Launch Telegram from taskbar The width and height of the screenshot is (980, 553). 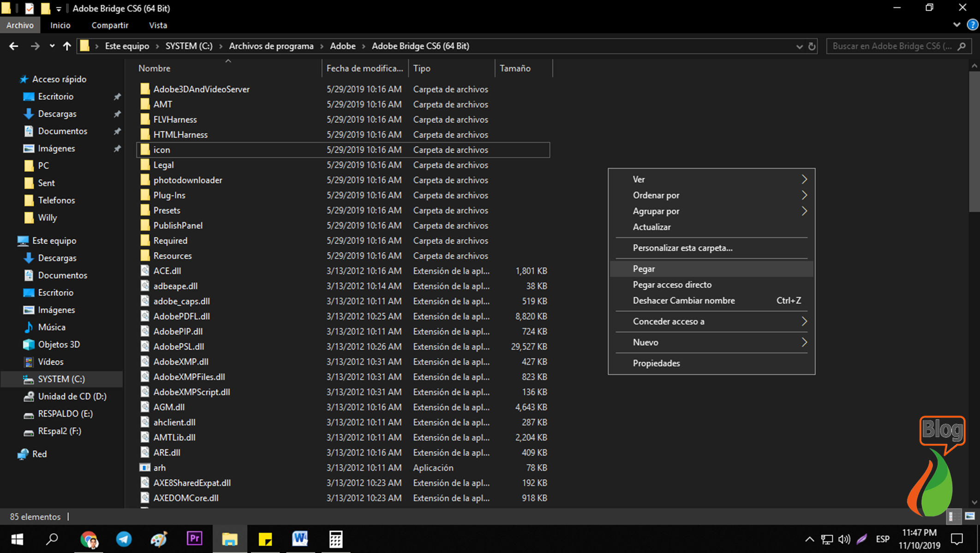click(x=124, y=539)
